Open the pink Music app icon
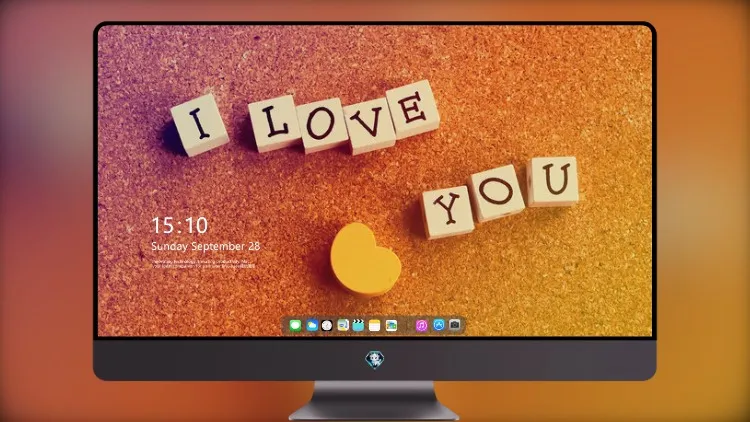This screenshot has height=422, width=750. coord(421,325)
